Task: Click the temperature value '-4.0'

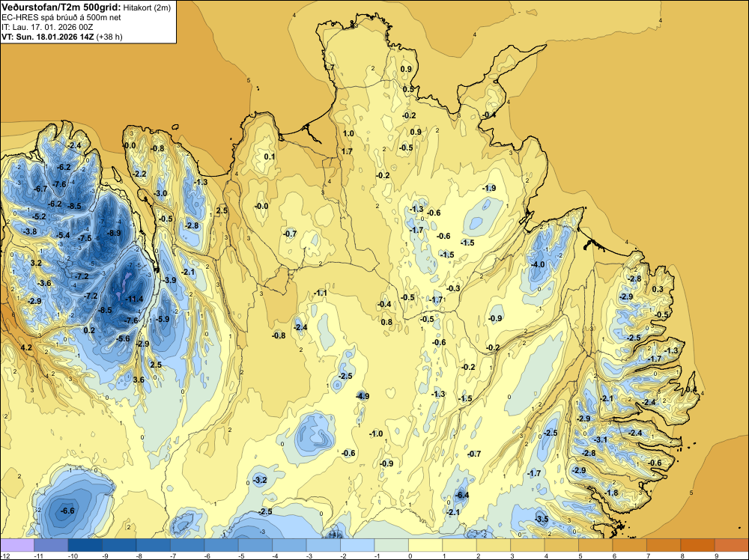Action: point(538,264)
